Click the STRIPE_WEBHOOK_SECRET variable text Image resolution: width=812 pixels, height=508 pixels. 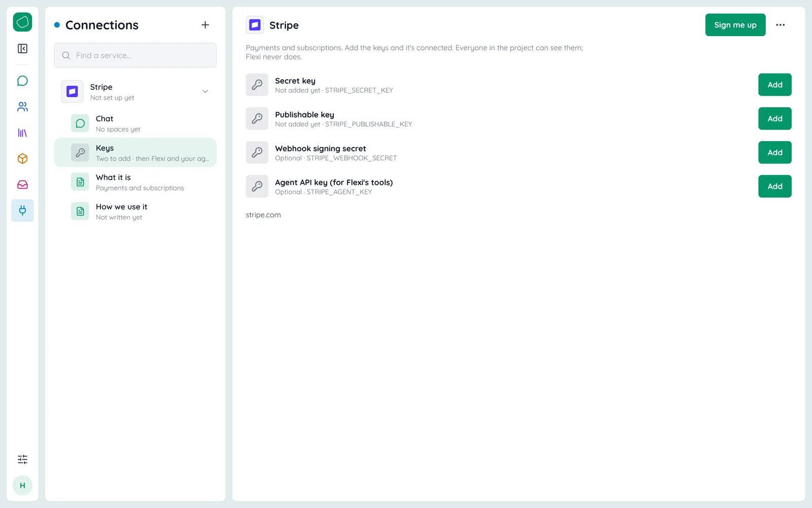click(x=352, y=158)
